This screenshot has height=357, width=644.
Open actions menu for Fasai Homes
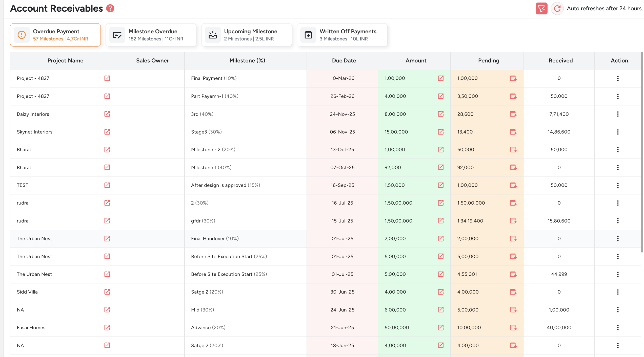coord(618,327)
